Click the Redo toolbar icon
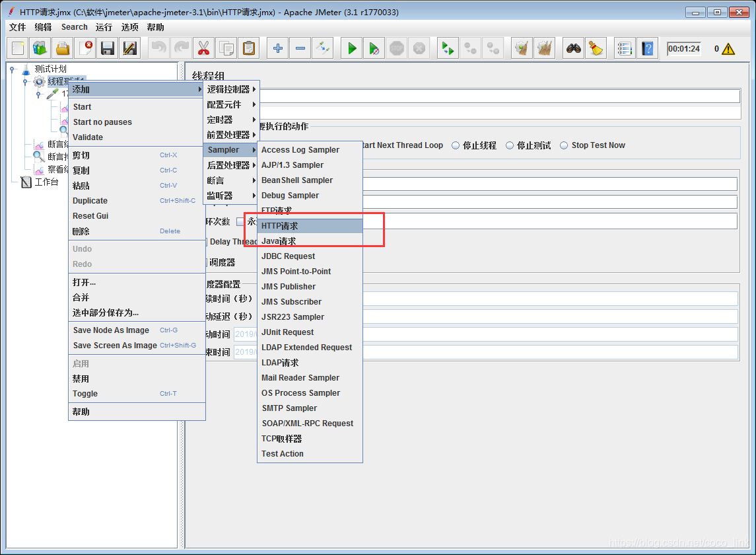Screen dimensions: 756x555 pos(182,48)
